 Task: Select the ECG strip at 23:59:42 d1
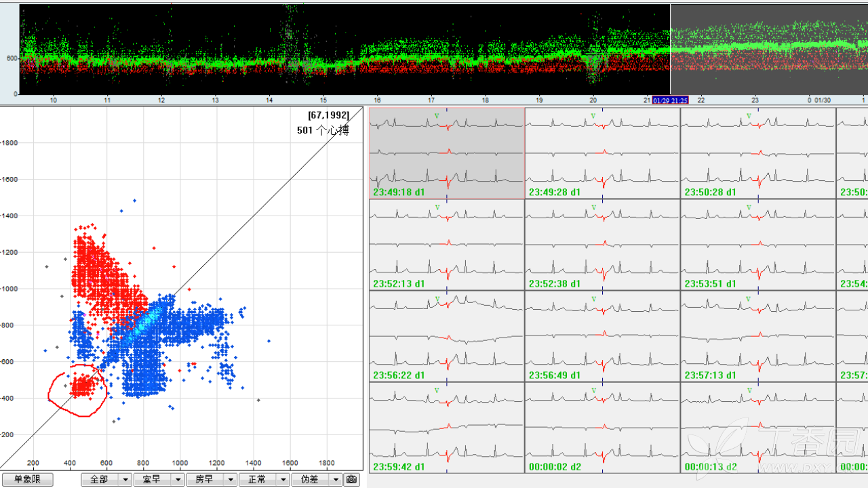click(447, 428)
